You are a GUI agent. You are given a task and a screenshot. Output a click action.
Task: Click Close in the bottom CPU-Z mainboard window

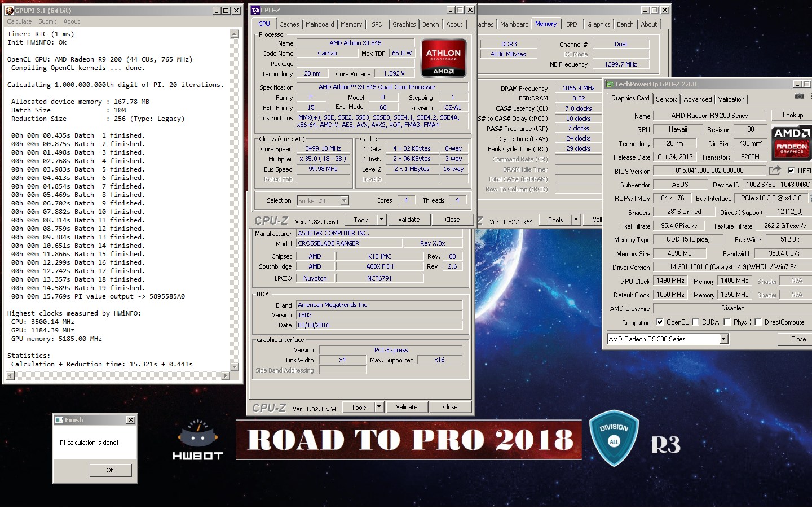tap(450, 407)
